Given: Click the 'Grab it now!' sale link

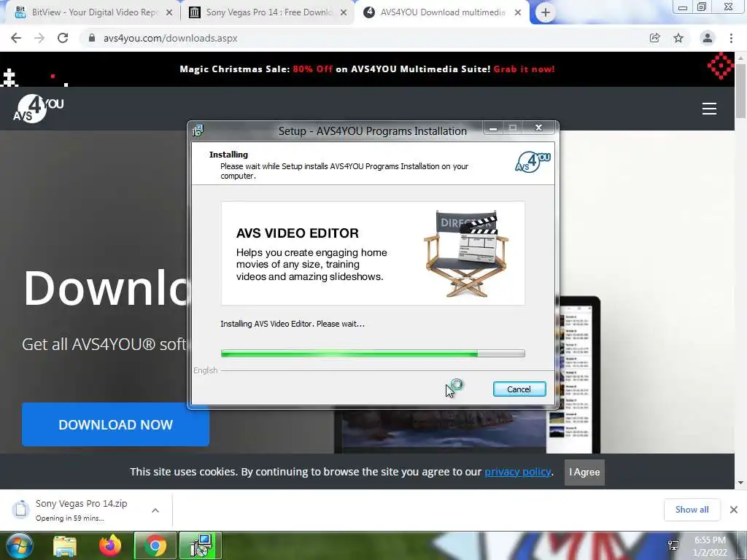Looking at the screenshot, I should [x=524, y=69].
